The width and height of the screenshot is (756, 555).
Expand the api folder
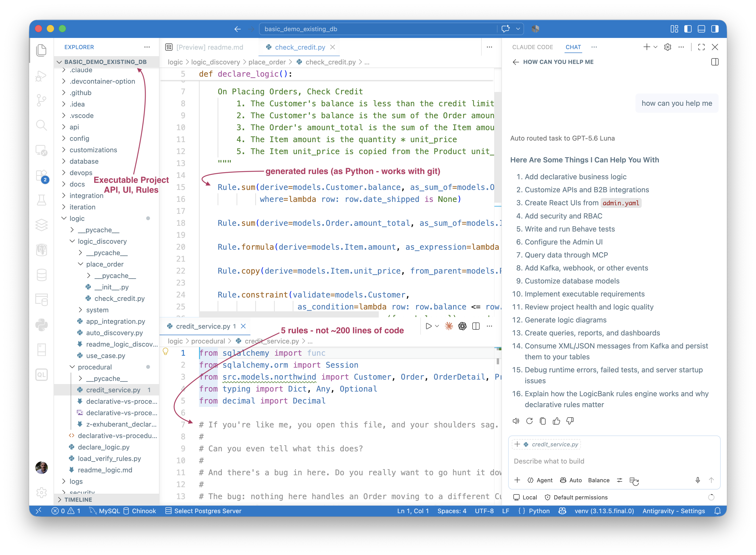(74, 127)
